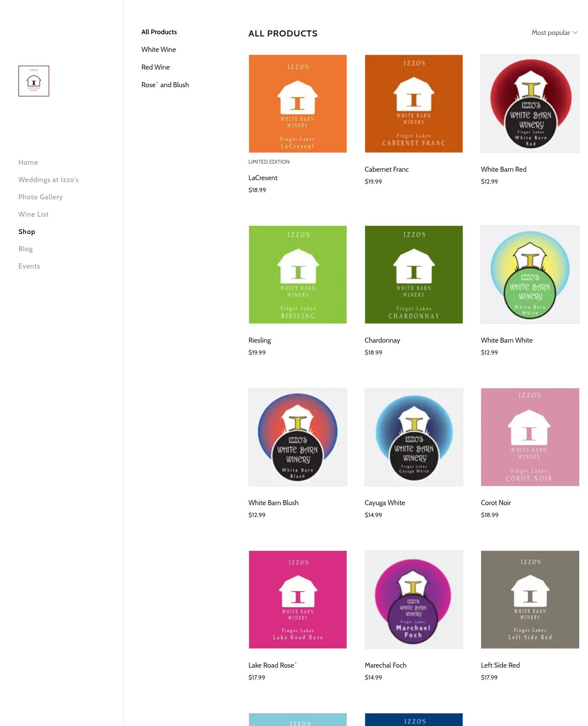Click the Left Side Red product title
This screenshot has width=588, height=726.
click(x=500, y=665)
